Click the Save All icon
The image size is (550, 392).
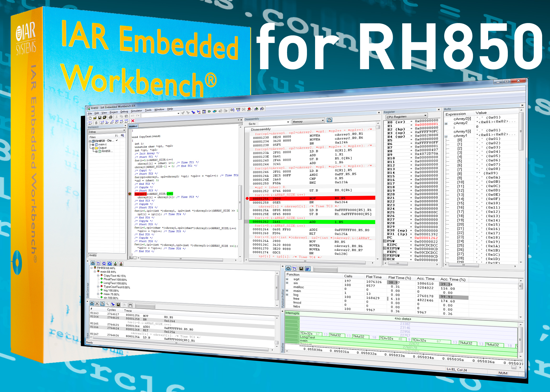click(104, 117)
